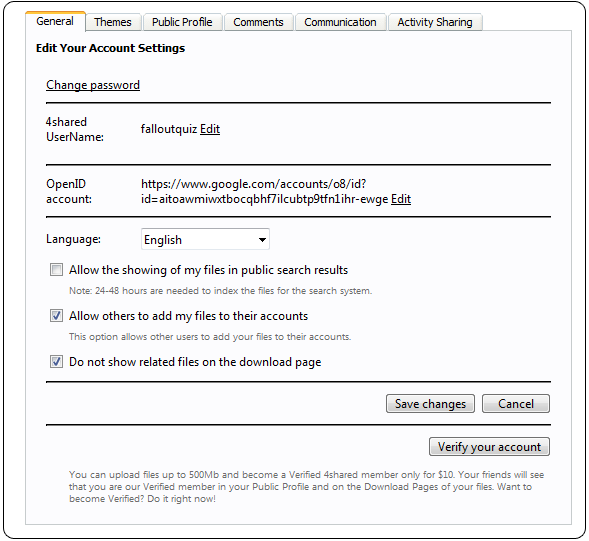The width and height of the screenshot is (589, 541).
Task: Edit the OpenID account link
Action: coord(401,199)
